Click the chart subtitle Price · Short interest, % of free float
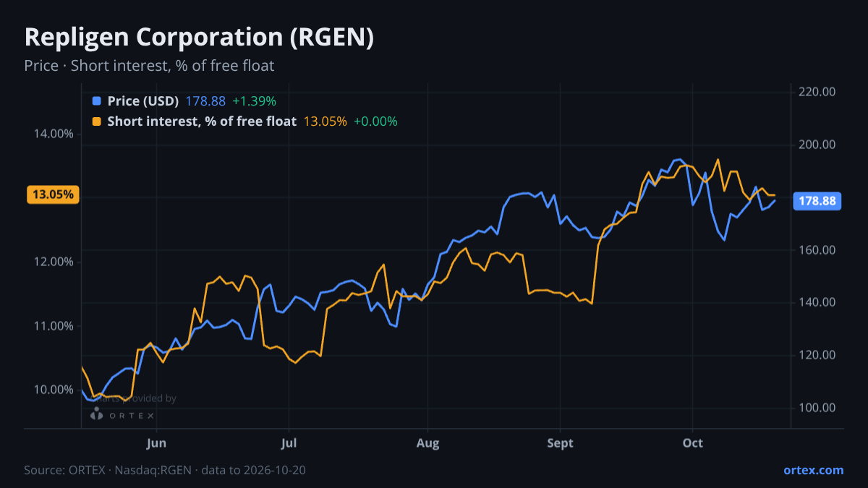Screen dimensions: 868x488 (149, 66)
